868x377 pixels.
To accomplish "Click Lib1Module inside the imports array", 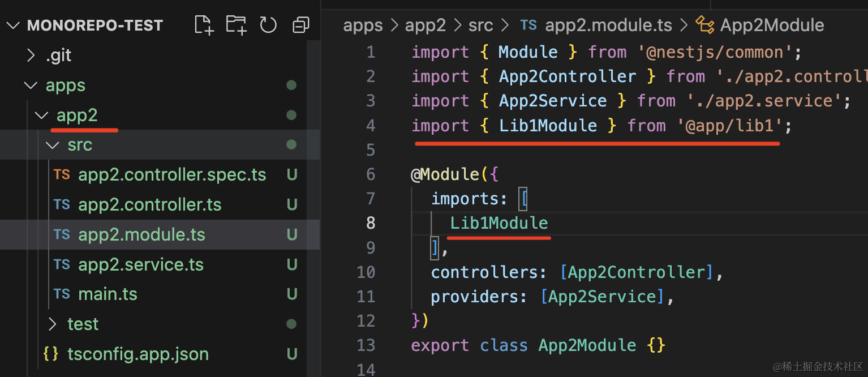I will click(499, 223).
